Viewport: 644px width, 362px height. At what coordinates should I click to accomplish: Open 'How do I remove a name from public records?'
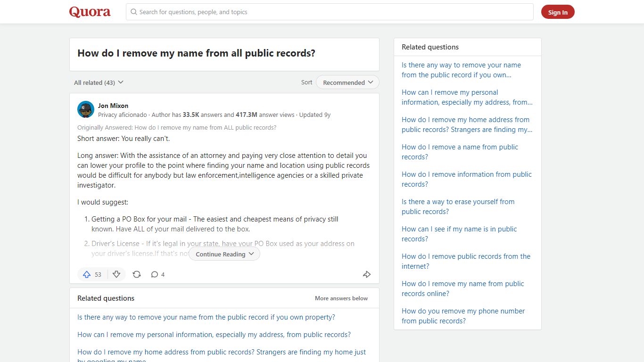pos(460,152)
